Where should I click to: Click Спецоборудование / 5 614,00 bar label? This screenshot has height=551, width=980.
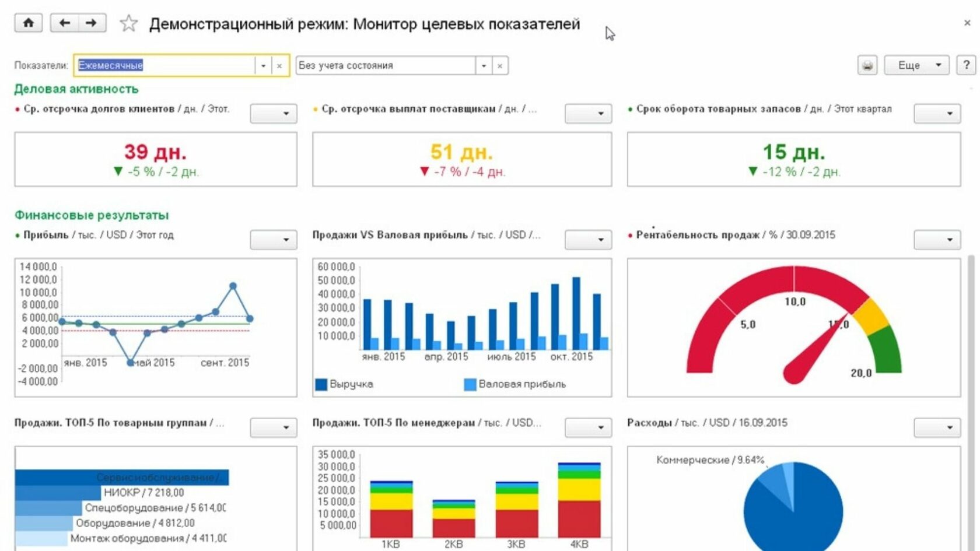(155, 508)
